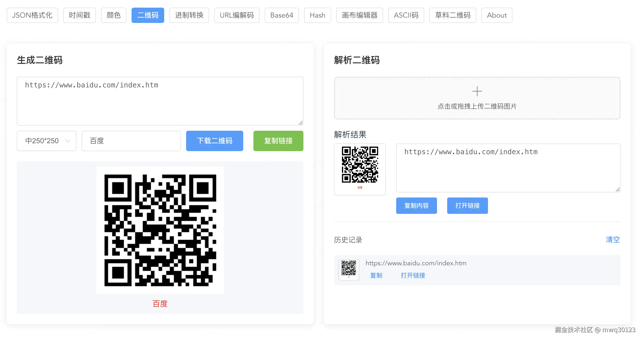Viewport: 644px width, 342px height.
Task: Open the Hash tab
Action: tap(318, 15)
